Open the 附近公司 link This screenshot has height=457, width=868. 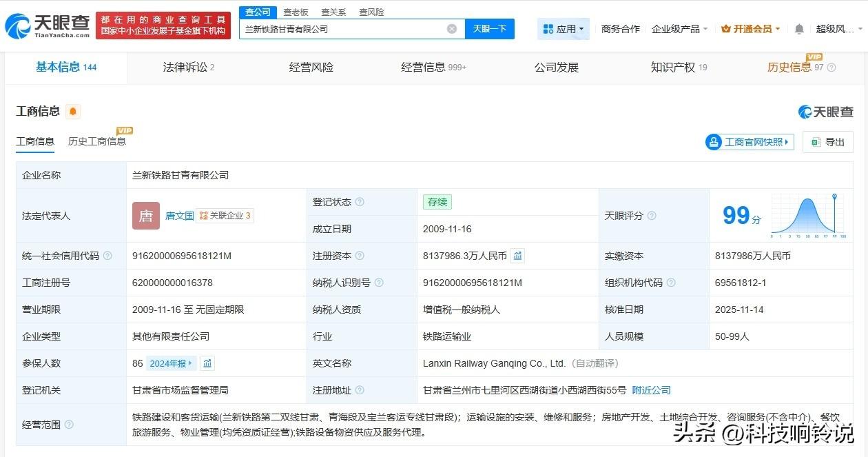point(651,390)
